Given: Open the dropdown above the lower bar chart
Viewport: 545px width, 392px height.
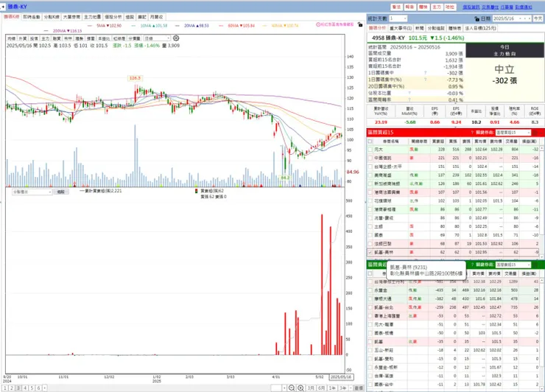Looking at the screenshot, I should pyautogui.click(x=32, y=192).
